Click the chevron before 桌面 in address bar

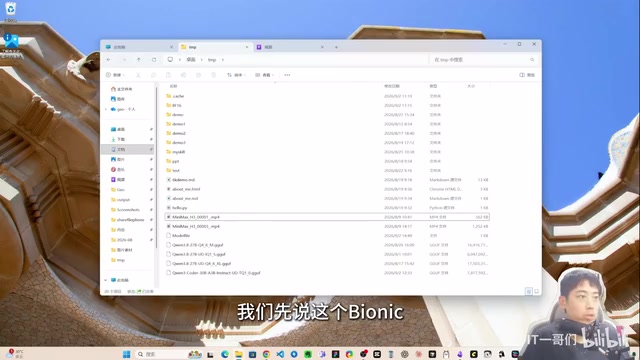(180, 60)
